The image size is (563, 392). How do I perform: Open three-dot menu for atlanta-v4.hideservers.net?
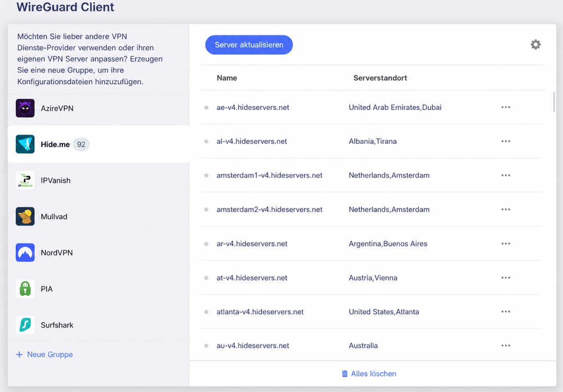[x=506, y=312]
